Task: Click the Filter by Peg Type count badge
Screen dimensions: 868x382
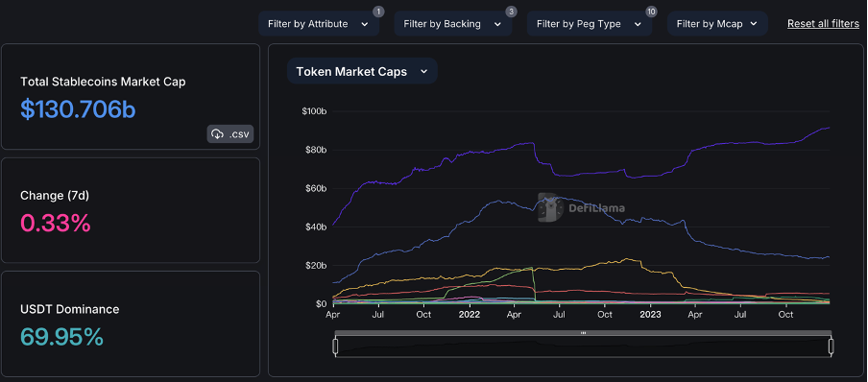Action: 651,12
